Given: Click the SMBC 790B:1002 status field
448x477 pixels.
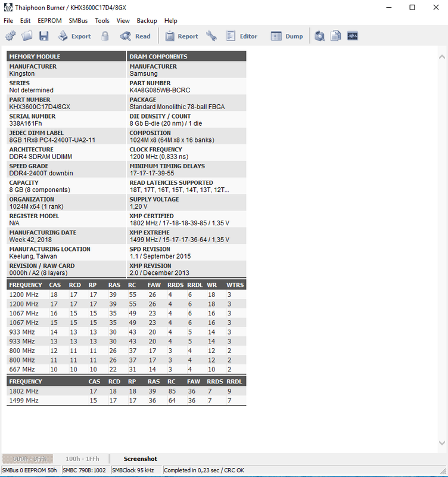Looking at the screenshot, I should coord(85,470).
